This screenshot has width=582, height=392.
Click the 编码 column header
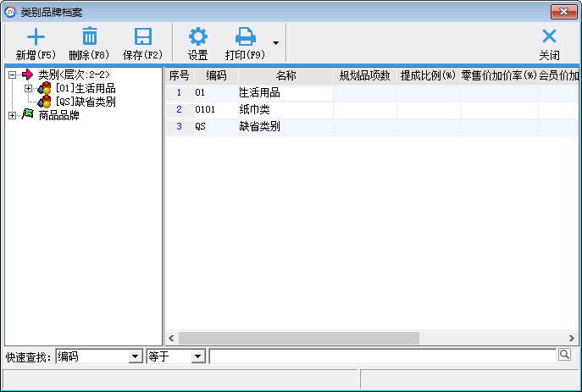(216, 76)
